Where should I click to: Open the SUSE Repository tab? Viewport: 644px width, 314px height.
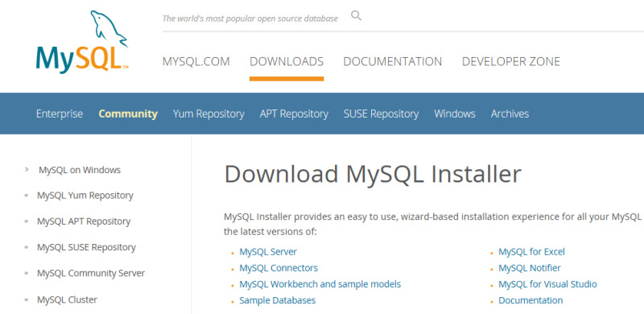click(x=381, y=114)
